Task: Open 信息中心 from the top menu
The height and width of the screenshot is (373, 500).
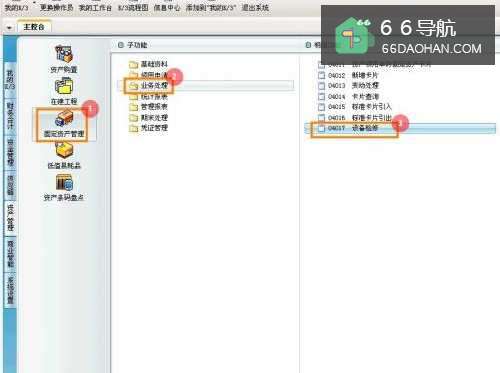Action: pyautogui.click(x=167, y=7)
